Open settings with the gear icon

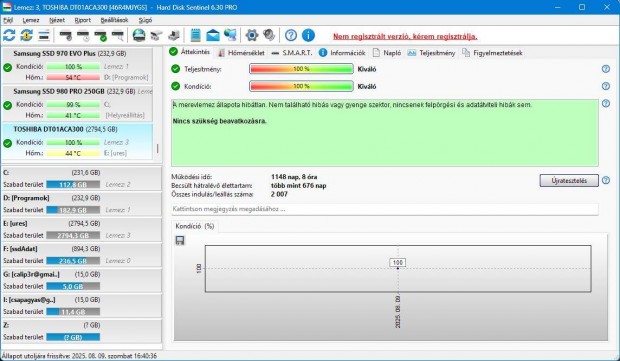251,35
